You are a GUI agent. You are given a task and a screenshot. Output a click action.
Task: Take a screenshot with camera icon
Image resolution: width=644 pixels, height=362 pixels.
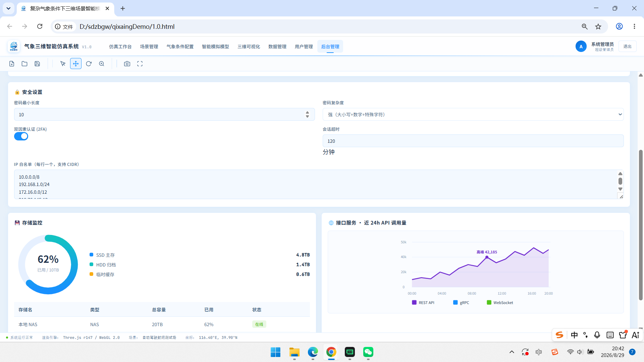tap(127, 64)
